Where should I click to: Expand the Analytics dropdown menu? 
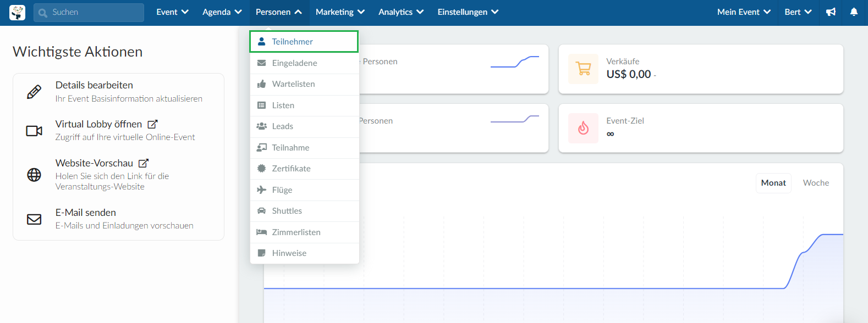401,12
